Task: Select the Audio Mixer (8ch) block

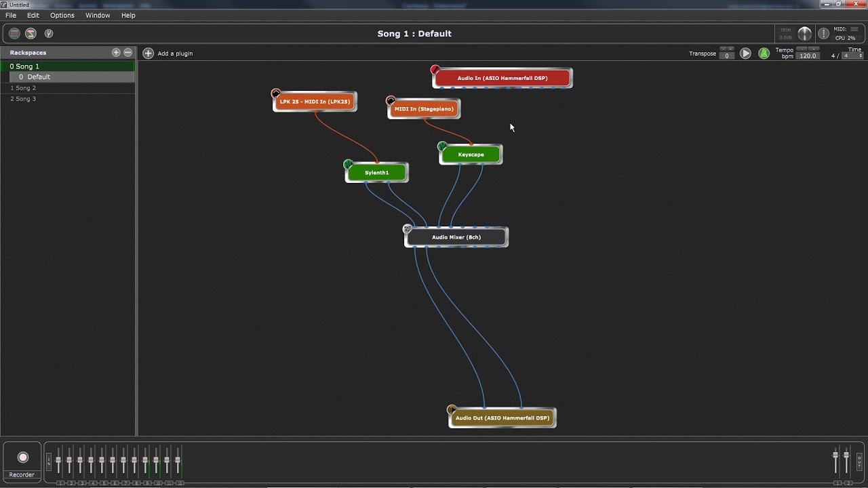Action: [456, 237]
